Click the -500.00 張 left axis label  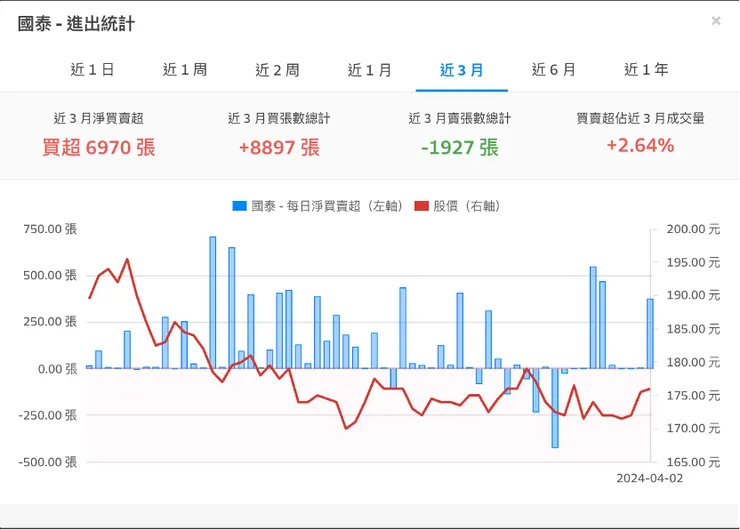tap(48, 462)
